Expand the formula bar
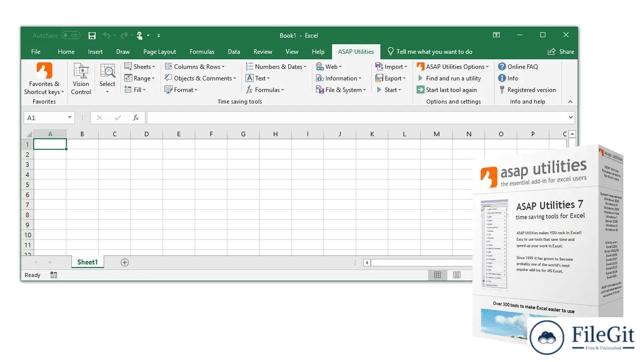The height and width of the screenshot is (362, 644). click(571, 118)
